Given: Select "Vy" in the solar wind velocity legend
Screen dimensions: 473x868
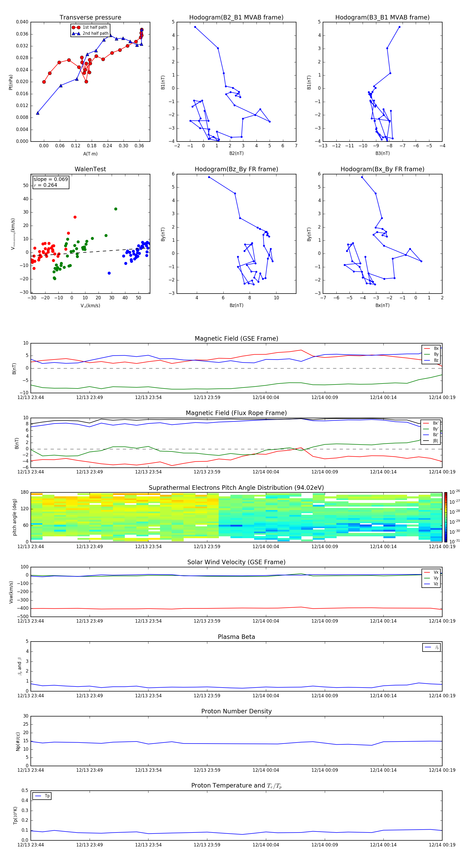Looking at the screenshot, I should coord(431,578).
